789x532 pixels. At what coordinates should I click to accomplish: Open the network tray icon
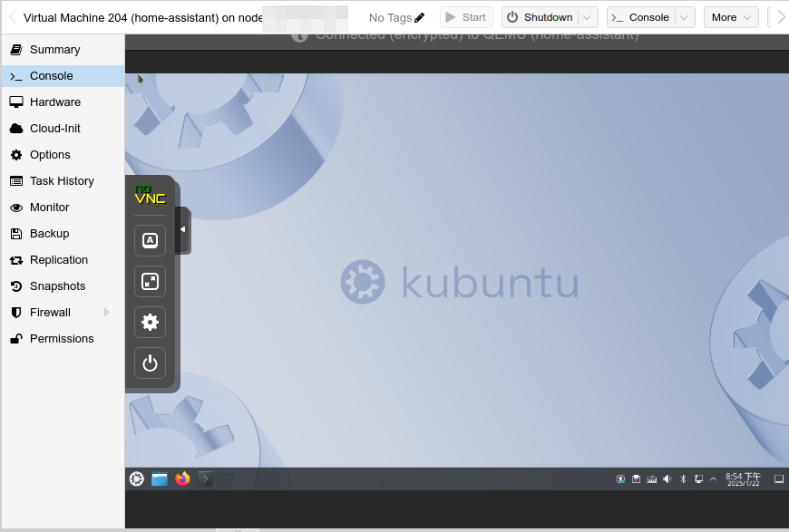(x=698, y=479)
